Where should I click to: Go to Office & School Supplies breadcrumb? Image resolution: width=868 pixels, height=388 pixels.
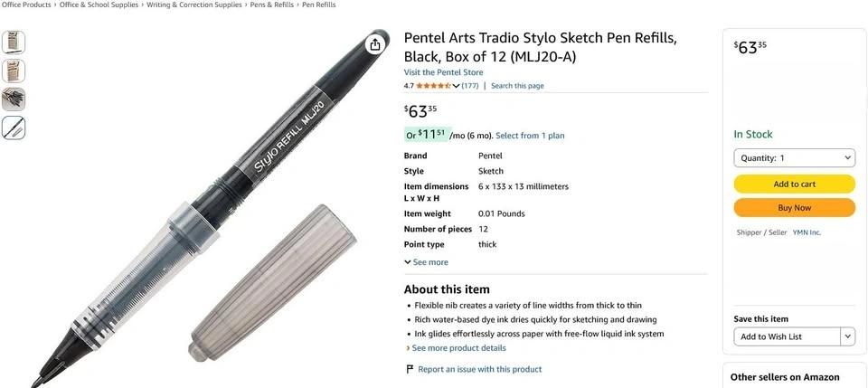[99, 5]
